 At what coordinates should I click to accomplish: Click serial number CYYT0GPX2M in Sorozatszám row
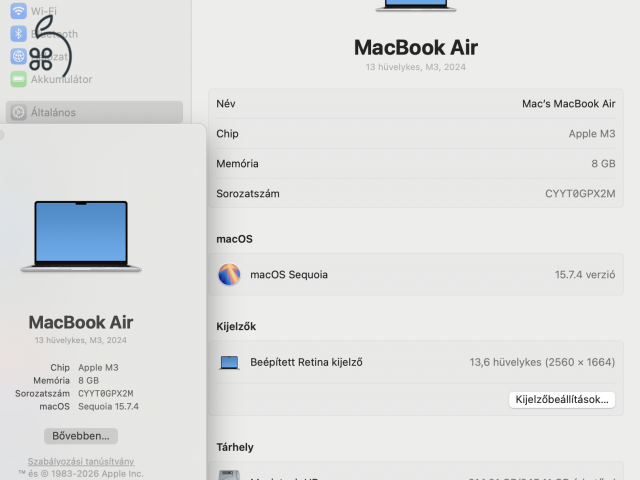[580, 193]
